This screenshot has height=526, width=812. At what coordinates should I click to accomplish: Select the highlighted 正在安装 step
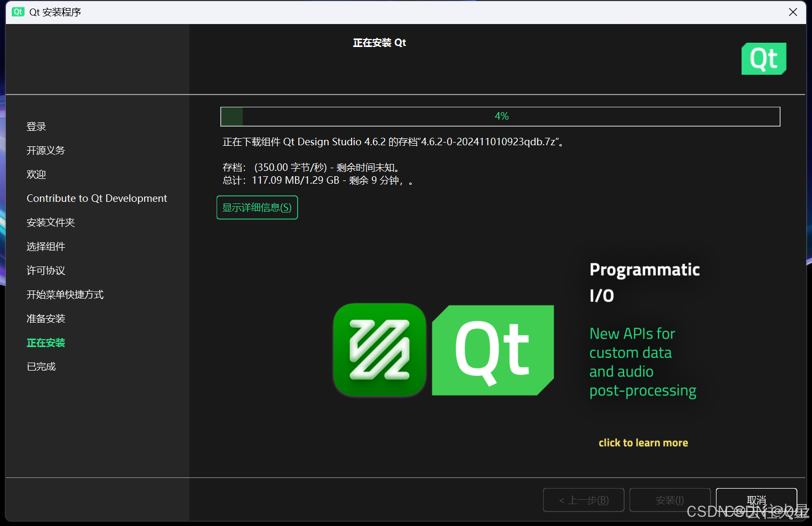(46, 342)
